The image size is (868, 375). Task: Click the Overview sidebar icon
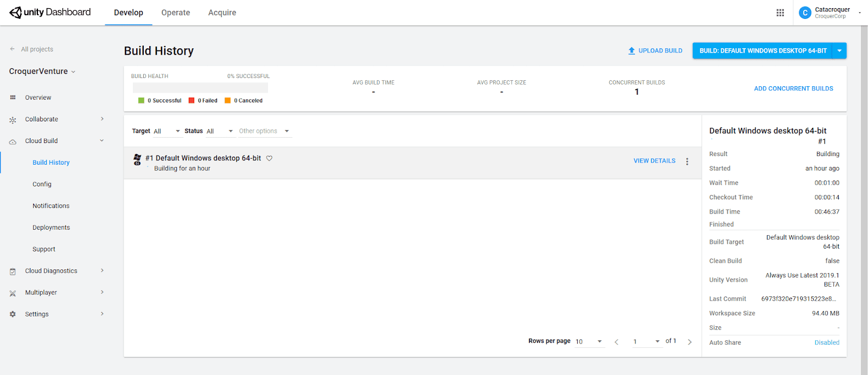tap(12, 98)
